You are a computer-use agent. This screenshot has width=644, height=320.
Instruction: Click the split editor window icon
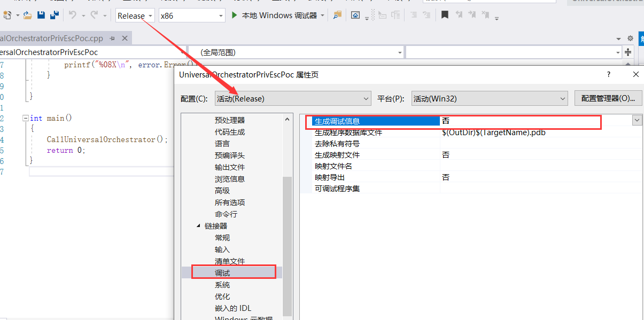click(628, 52)
